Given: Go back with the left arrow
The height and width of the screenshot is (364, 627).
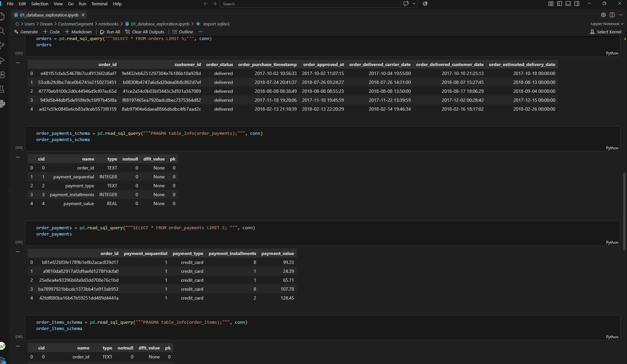Looking at the screenshot, I should 206,4.
